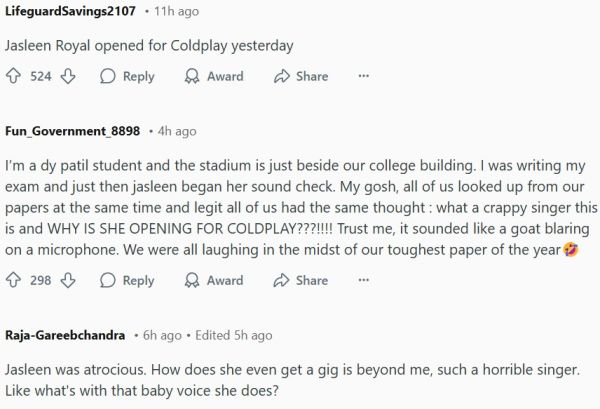Click the 11h ago timestamp
The height and width of the screenshot is (409, 600).
(x=176, y=11)
